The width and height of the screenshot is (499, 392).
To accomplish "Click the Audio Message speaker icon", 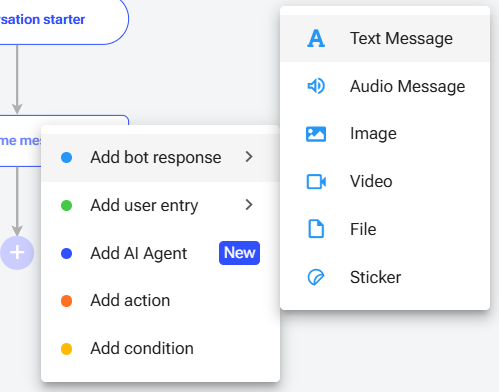I will [316, 86].
